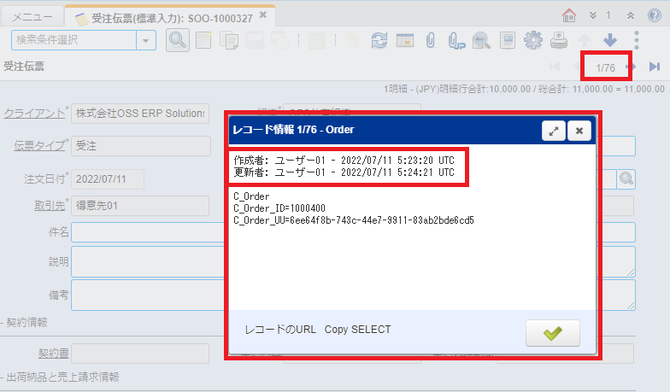
Task: Click the 伝票タイプ field showing 受注
Action: (x=141, y=146)
